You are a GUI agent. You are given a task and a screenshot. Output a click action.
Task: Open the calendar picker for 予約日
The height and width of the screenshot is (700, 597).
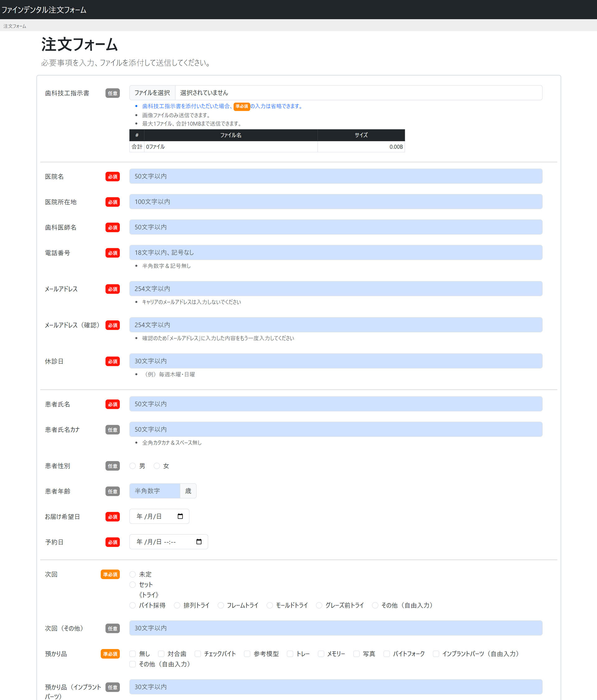199,542
